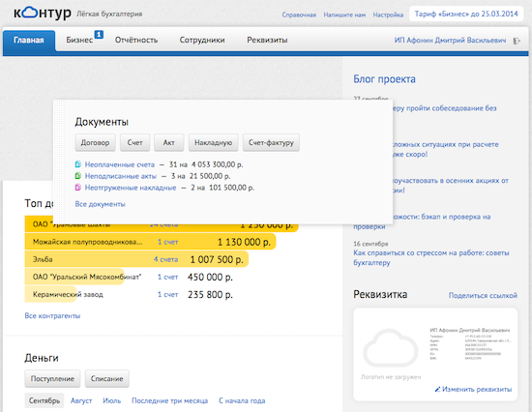
Task: Create a new Акт
Action: point(169,142)
